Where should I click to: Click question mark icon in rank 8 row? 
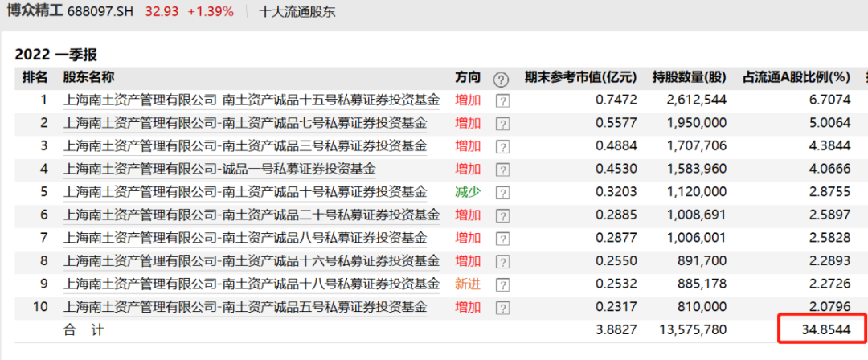point(502,261)
